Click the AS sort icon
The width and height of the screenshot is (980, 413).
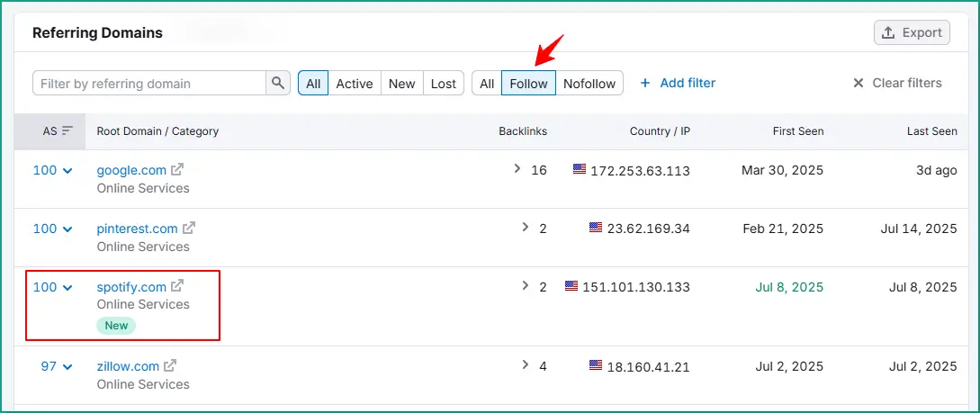67,130
